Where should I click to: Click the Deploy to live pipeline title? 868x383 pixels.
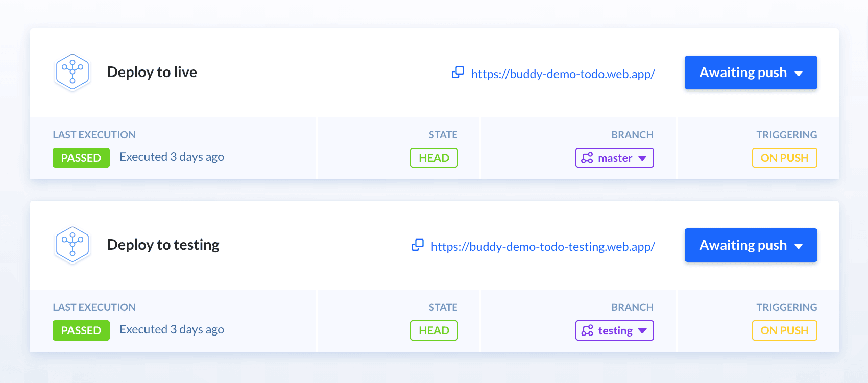tap(152, 72)
